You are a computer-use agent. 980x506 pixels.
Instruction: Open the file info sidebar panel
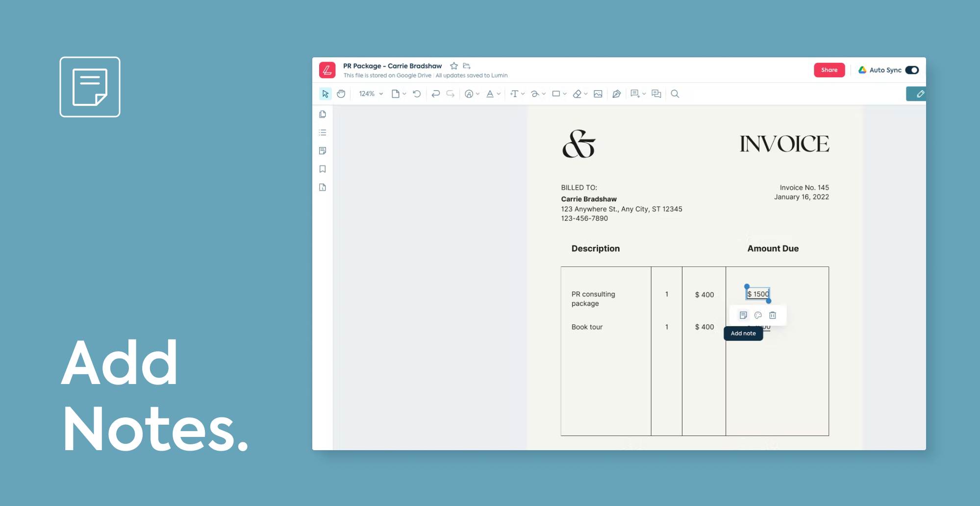click(x=323, y=187)
